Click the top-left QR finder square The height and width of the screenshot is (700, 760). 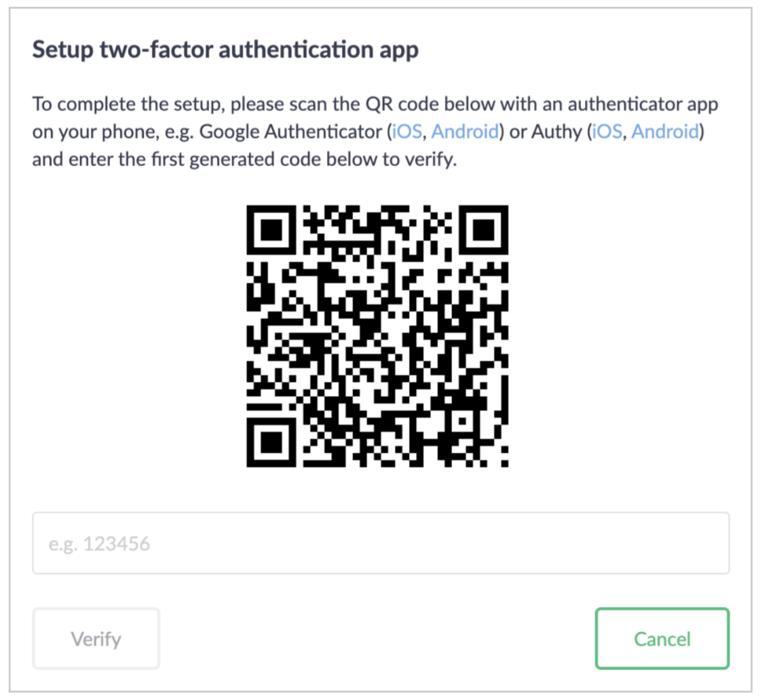[270, 231]
